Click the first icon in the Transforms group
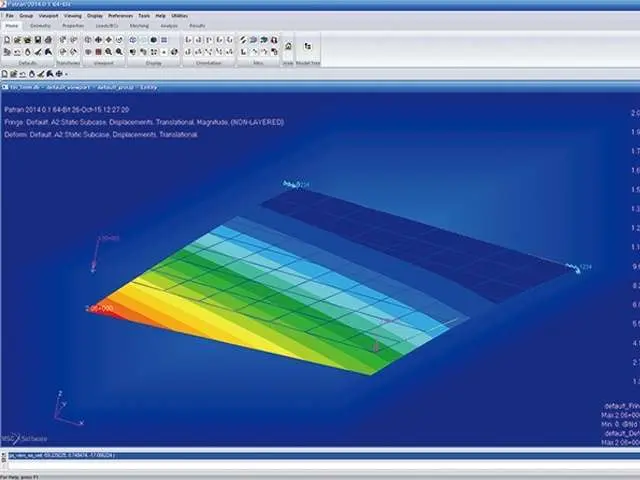The image size is (640, 480). click(x=62, y=40)
